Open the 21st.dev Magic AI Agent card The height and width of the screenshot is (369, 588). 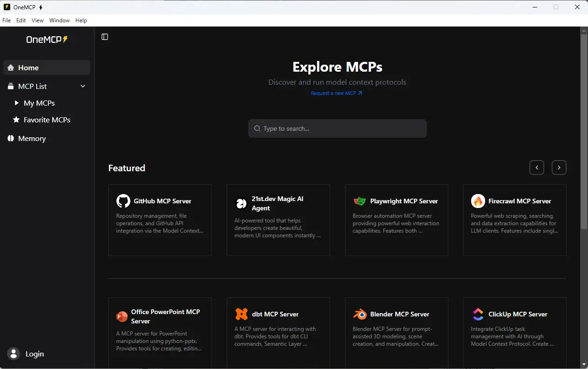[278, 220]
